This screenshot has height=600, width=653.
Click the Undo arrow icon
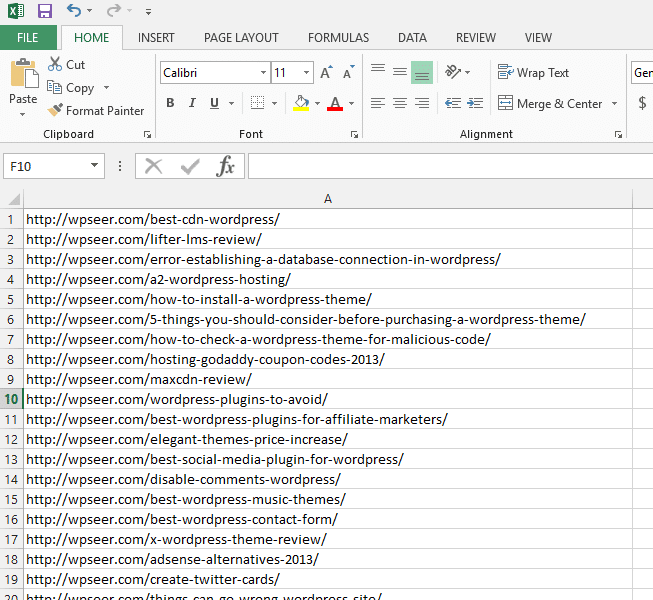74,10
